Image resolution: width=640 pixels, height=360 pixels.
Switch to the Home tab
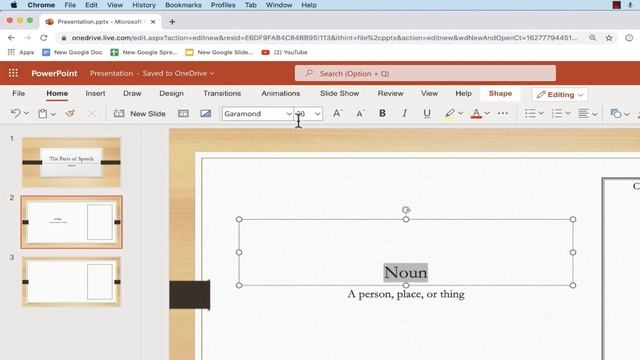click(57, 93)
